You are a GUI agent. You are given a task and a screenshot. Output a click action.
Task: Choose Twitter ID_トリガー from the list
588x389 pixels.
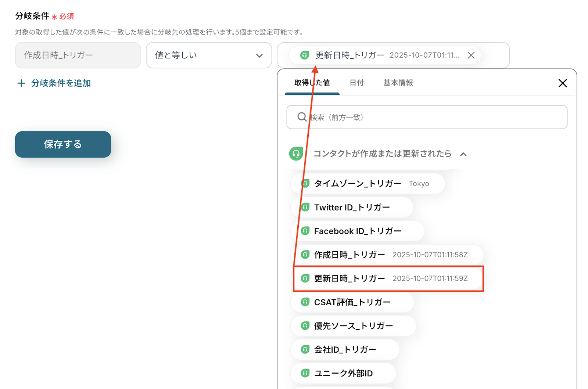click(x=352, y=208)
